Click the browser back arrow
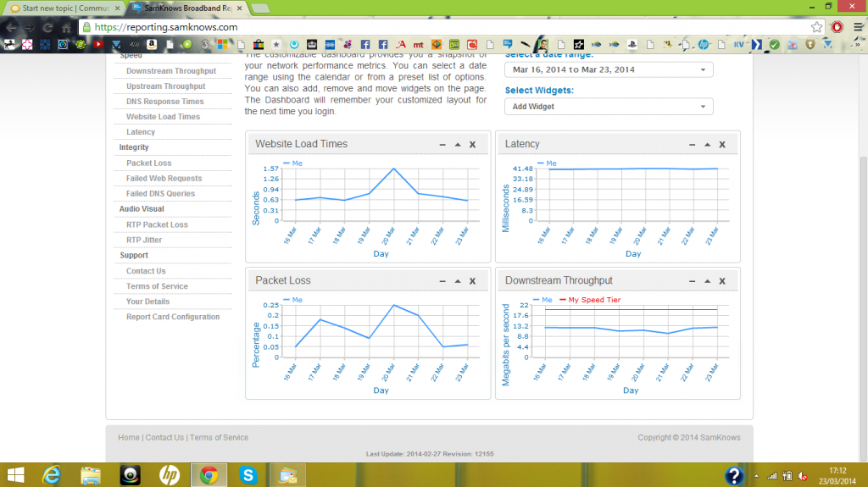Viewport: 868px width, 487px height. coord(11,27)
